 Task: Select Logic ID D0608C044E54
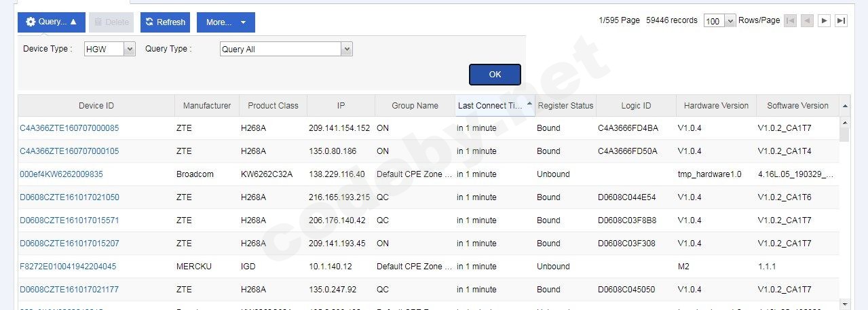[x=627, y=197]
